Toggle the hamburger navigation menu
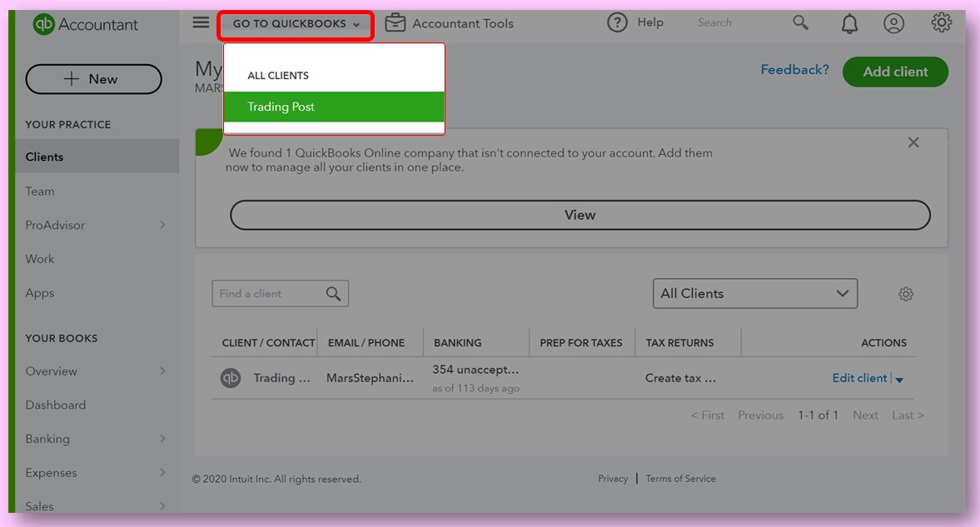 click(201, 22)
